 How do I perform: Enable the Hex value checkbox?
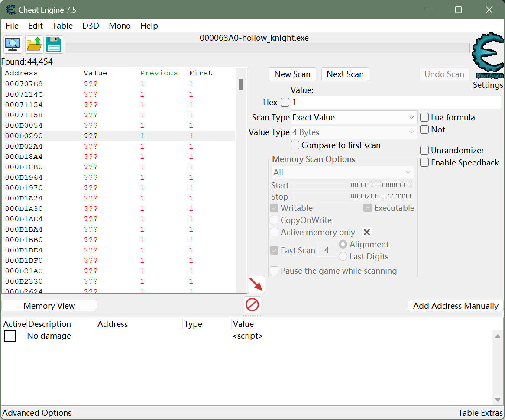285,102
